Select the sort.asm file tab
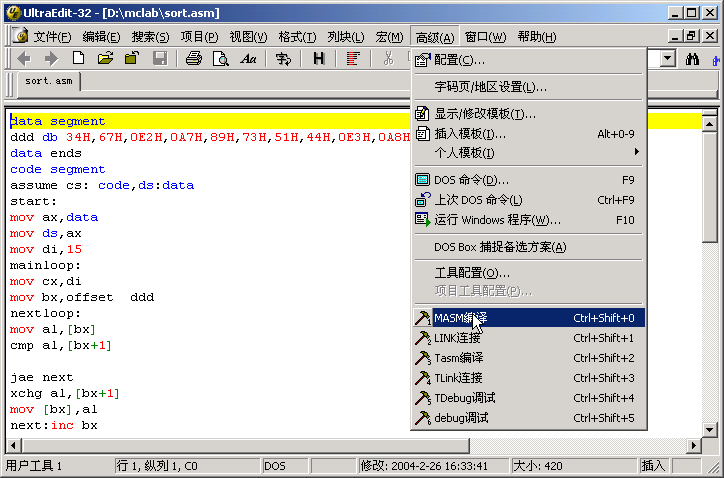The height and width of the screenshot is (478, 724). tap(48, 81)
